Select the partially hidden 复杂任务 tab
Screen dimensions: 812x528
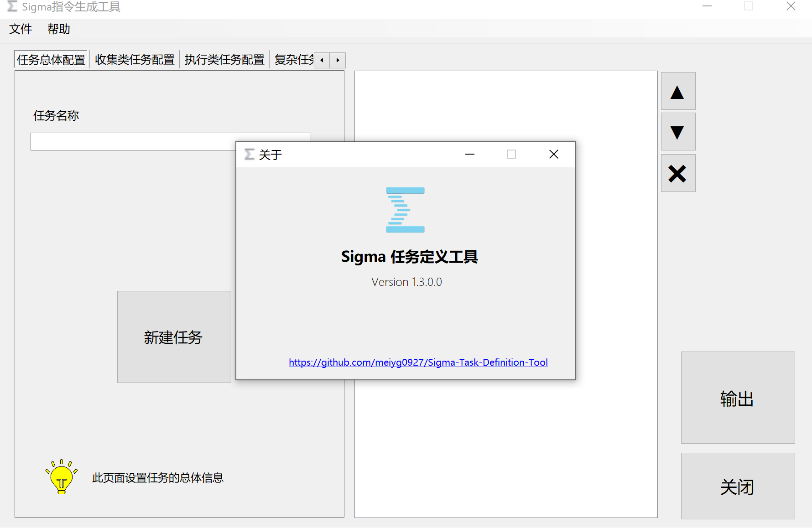point(293,60)
